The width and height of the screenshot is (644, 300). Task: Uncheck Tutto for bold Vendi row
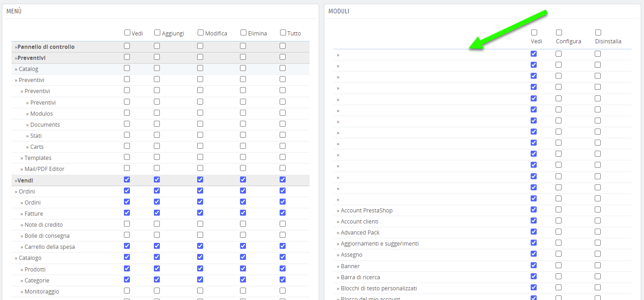tap(283, 180)
